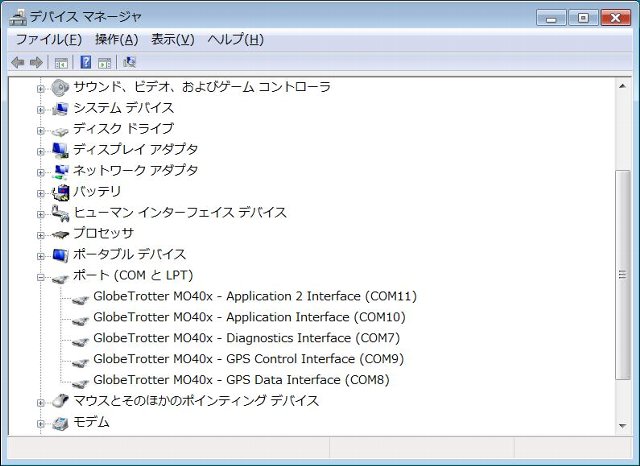
Task: Click the action pane toolbar icon
Action: pos(104,63)
